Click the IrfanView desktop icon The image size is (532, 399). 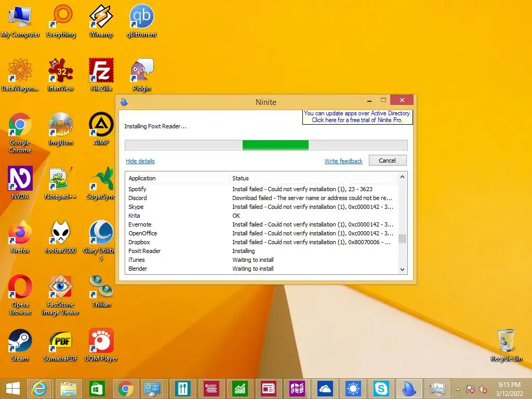coord(60,75)
